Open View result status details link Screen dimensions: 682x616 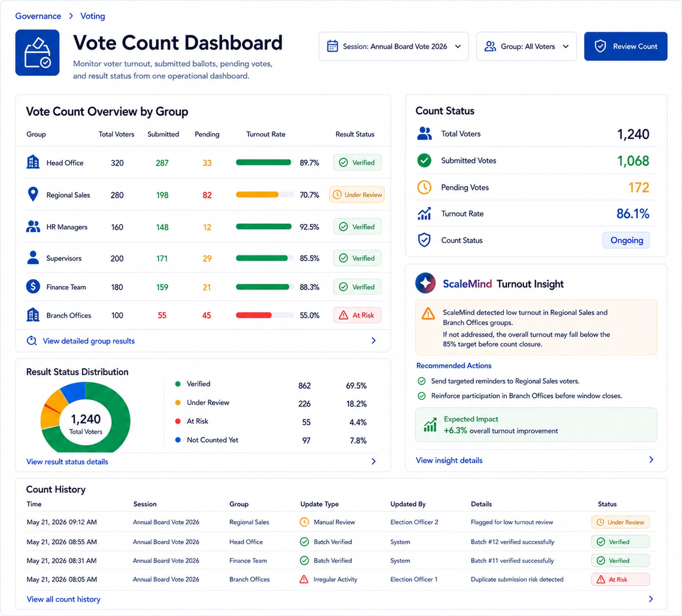[x=67, y=462]
